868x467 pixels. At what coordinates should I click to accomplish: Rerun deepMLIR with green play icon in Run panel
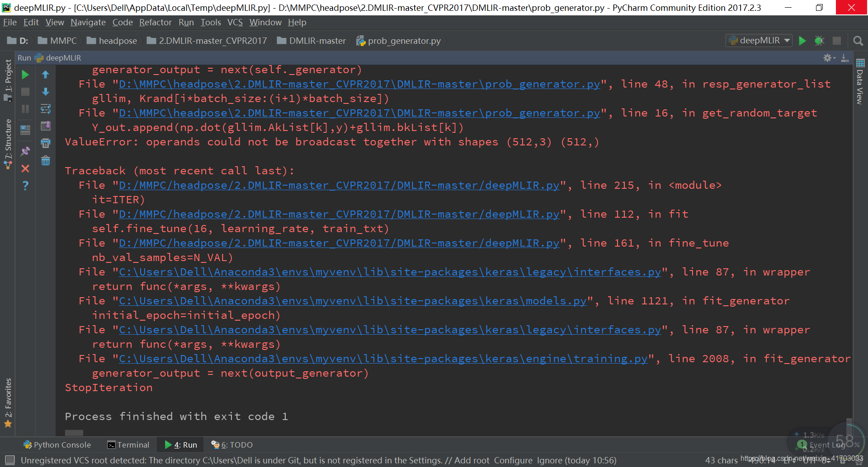25,75
